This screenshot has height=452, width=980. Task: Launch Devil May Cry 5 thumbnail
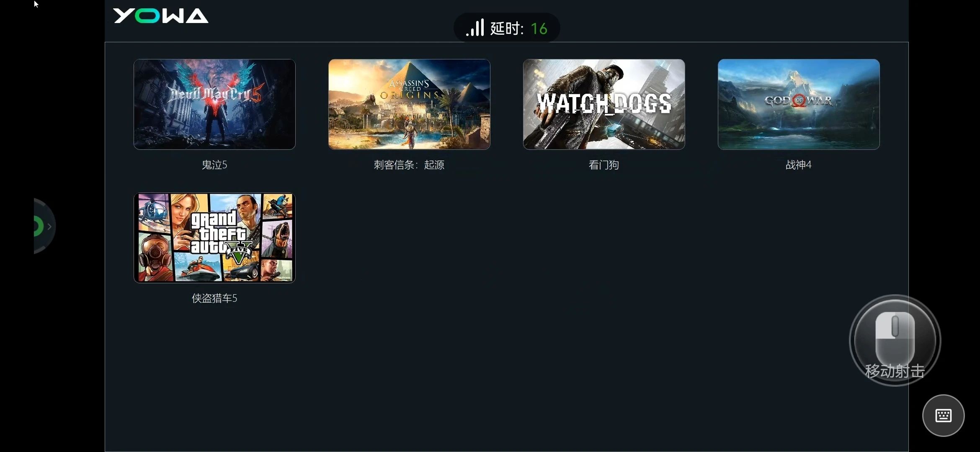[214, 104]
